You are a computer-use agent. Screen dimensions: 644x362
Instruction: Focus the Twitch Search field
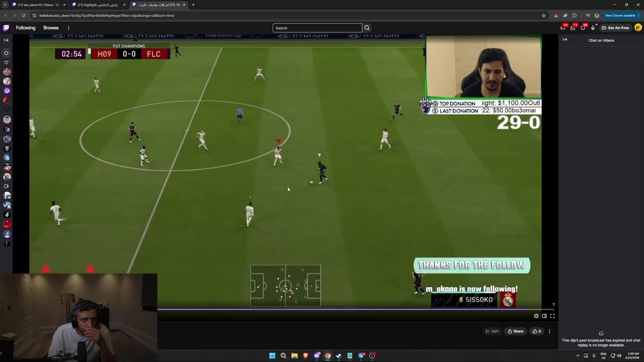coord(317,28)
